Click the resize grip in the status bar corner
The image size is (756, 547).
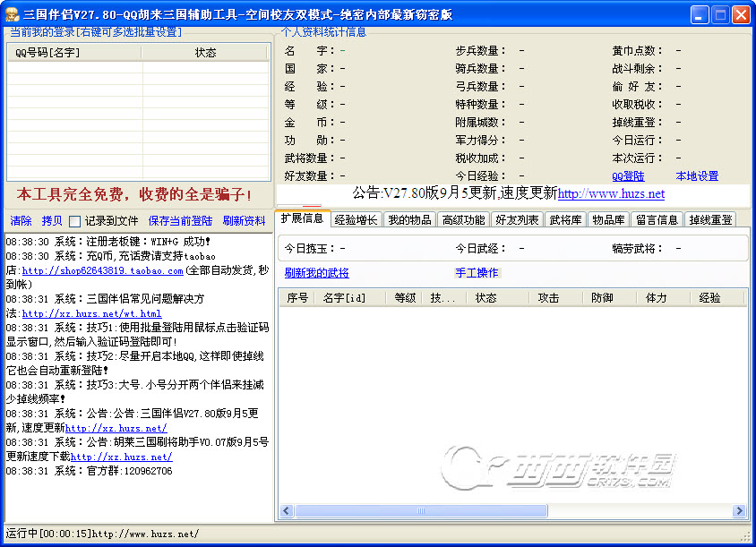click(745, 534)
